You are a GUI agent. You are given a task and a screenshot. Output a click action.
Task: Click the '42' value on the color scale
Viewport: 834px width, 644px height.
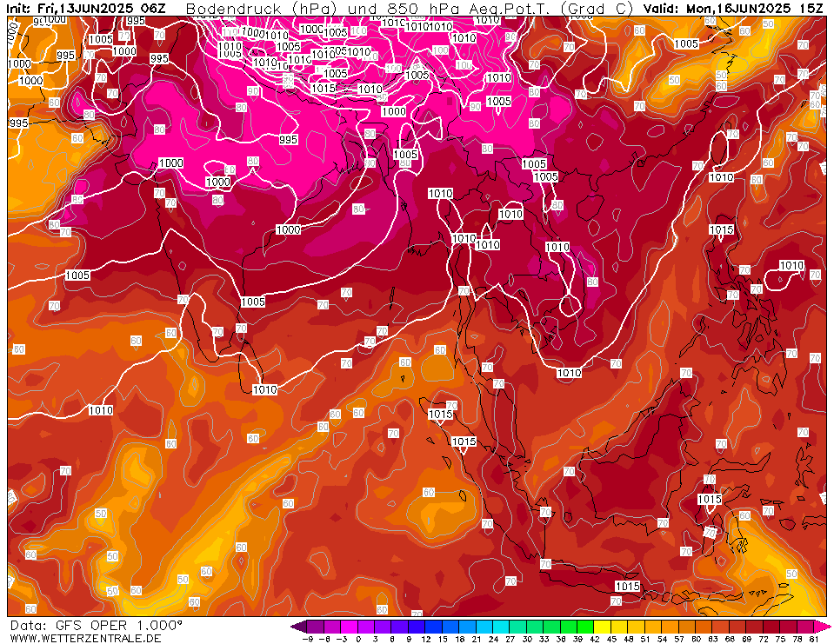594,639
